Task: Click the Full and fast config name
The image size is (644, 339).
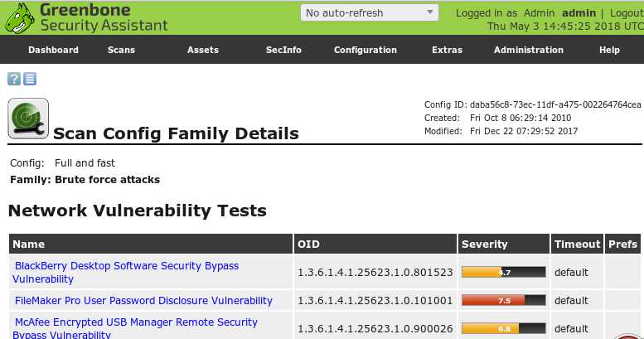Action: 85,163
